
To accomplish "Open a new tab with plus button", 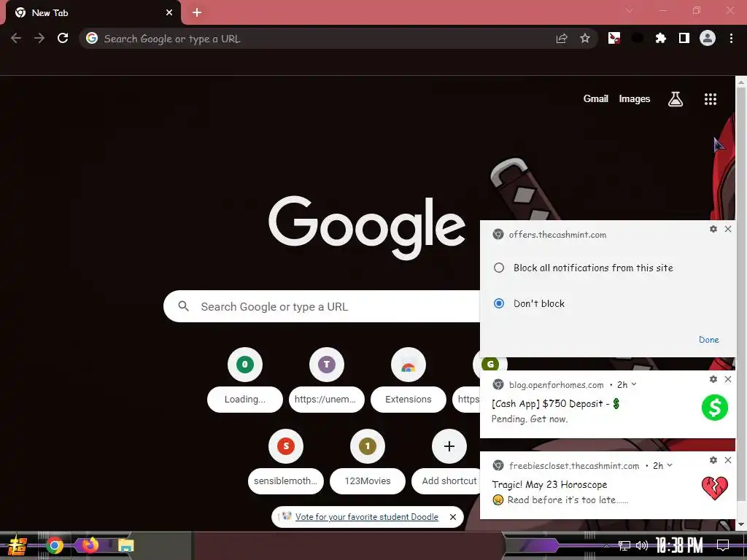I will (197, 13).
